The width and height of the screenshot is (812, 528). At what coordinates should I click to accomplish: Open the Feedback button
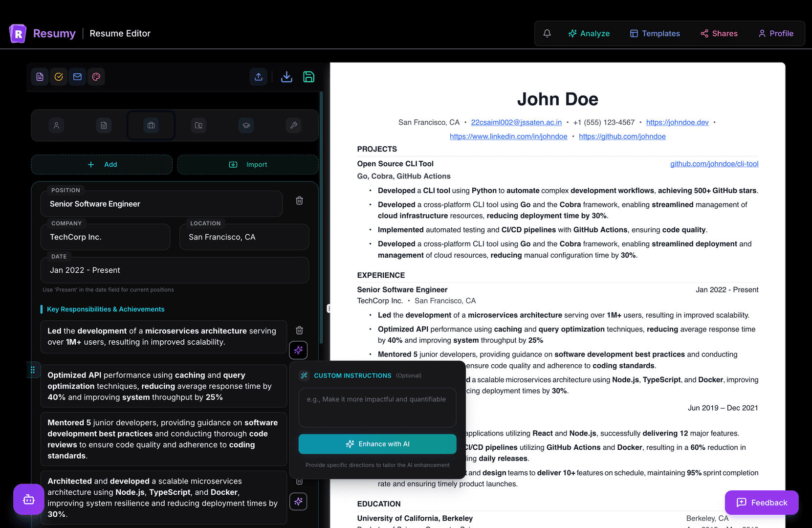pyautogui.click(x=762, y=503)
